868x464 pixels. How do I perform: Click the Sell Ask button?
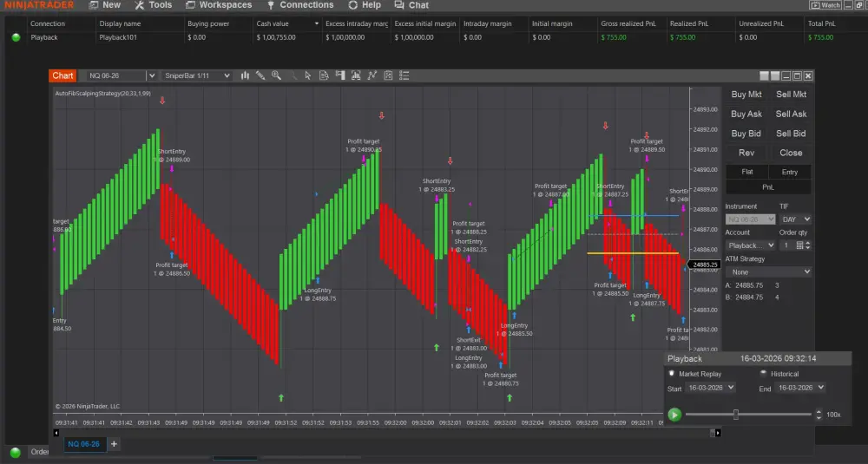(x=791, y=114)
